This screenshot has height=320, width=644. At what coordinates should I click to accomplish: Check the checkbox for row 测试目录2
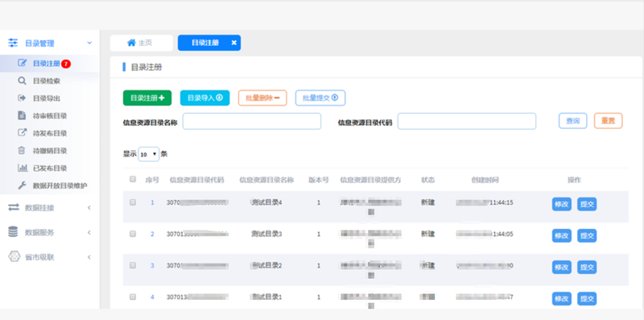point(133,265)
